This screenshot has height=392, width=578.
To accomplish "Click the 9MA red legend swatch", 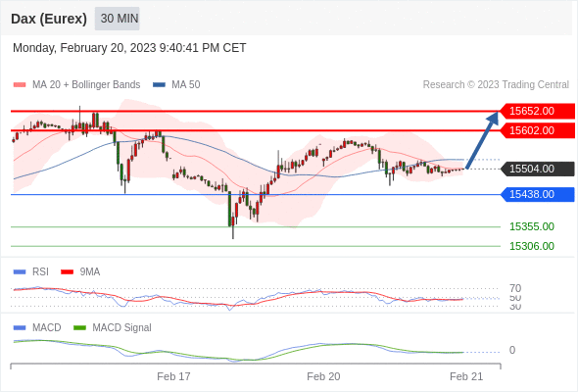I will coord(67,272).
